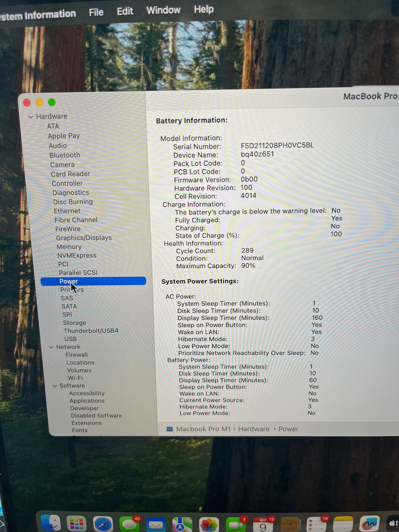399x532 pixels.
Task: Select Applications under Software
Action: 87,401
